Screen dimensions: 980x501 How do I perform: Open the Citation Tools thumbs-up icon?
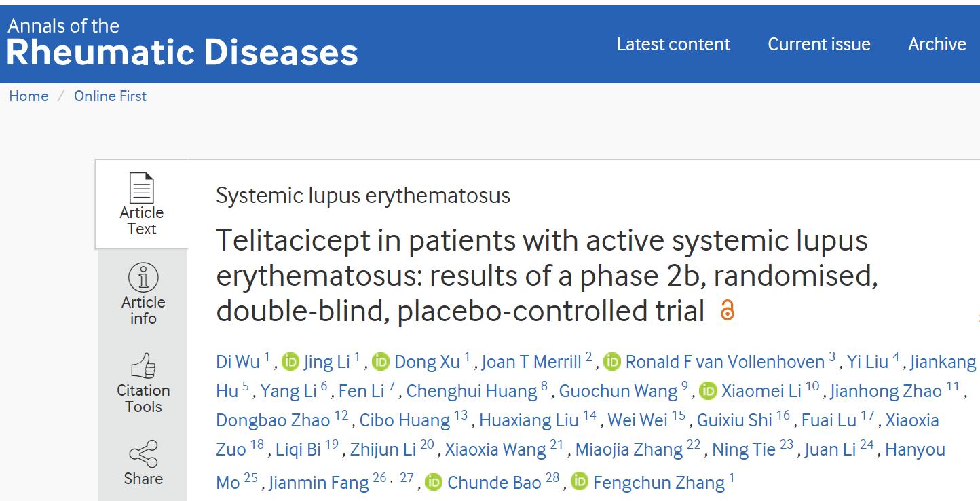143,366
